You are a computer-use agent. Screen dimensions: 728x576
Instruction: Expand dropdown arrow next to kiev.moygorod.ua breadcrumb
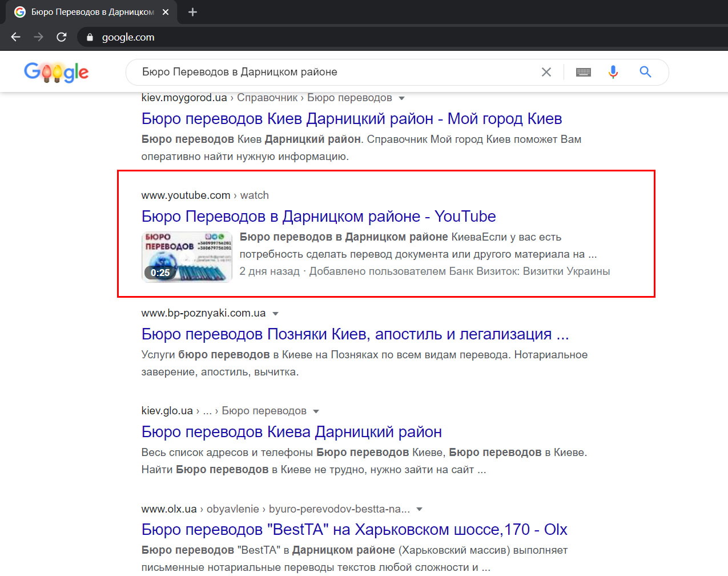pyautogui.click(x=401, y=98)
